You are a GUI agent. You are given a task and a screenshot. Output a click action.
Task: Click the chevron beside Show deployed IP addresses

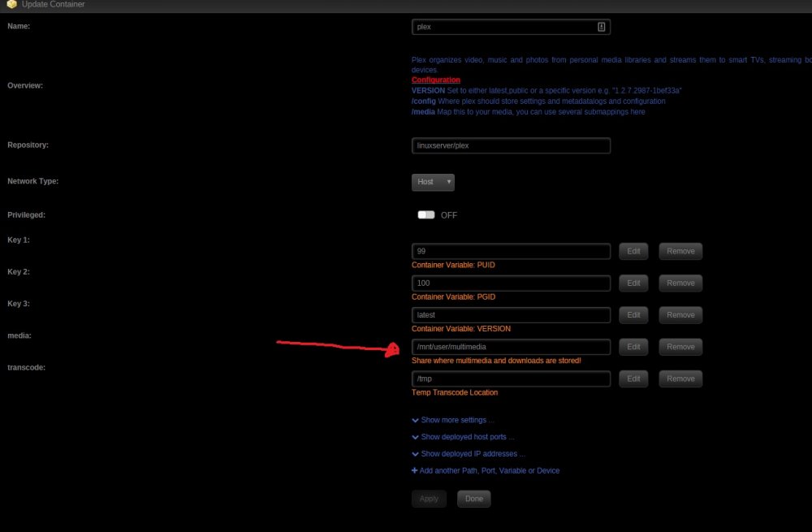415,454
